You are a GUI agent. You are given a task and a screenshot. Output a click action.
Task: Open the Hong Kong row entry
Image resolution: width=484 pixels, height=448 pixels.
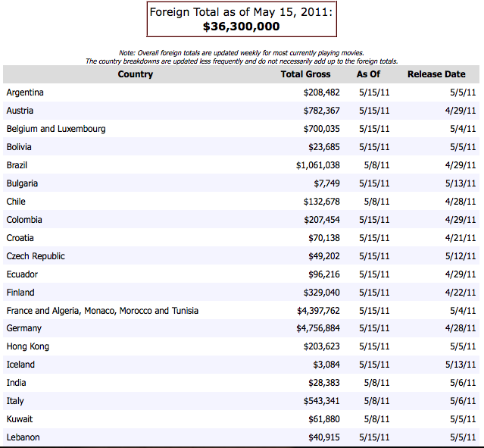point(28,347)
